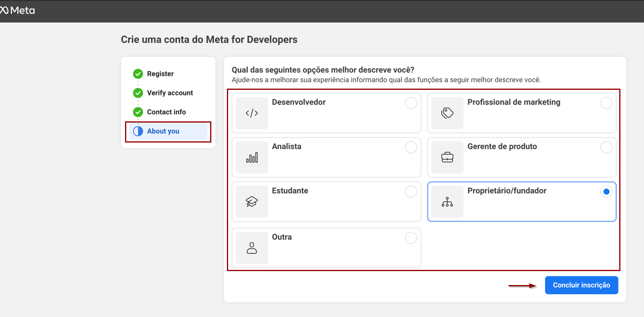Click the Meta logo in header
This screenshot has width=644, height=317.
click(18, 10)
